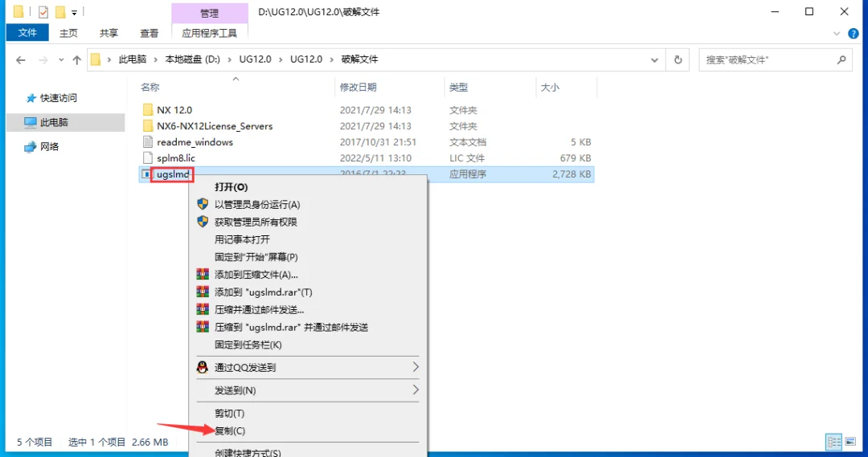Choose 固定到"开始"屏幕(P) menu entry
The image size is (868, 457).
click(256, 257)
